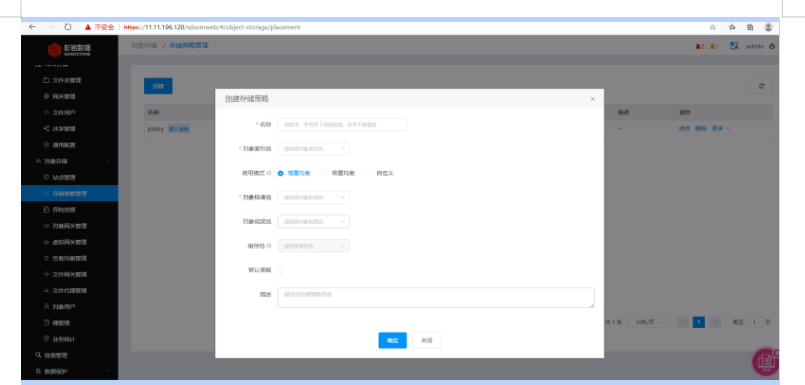The width and height of the screenshot is (805, 385).
Task: Click the red alarm bell icon showing 2
Action: click(699, 46)
